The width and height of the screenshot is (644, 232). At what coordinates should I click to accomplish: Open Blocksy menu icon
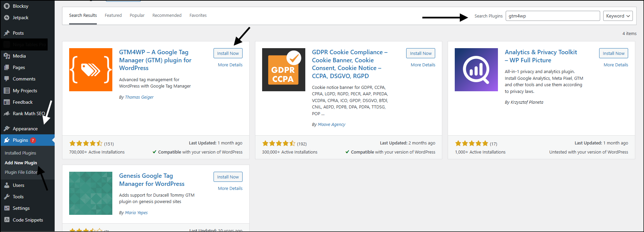[7, 6]
